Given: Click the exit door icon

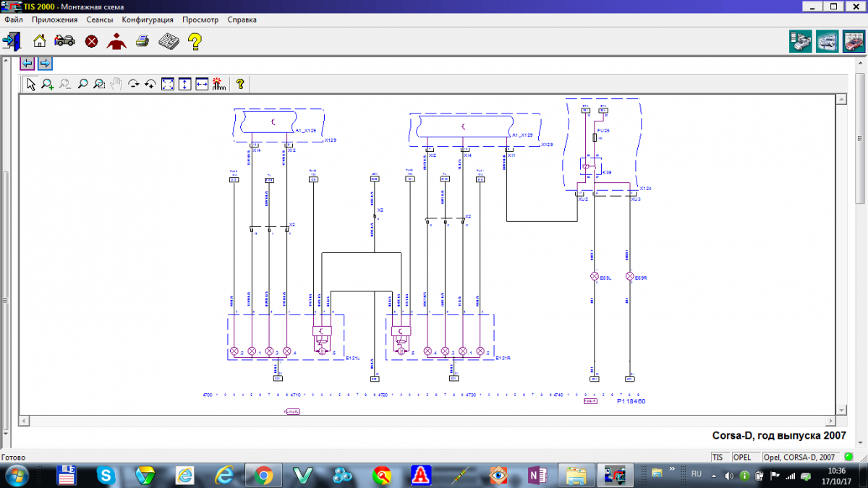Looking at the screenshot, I should [x=12, y=40].
